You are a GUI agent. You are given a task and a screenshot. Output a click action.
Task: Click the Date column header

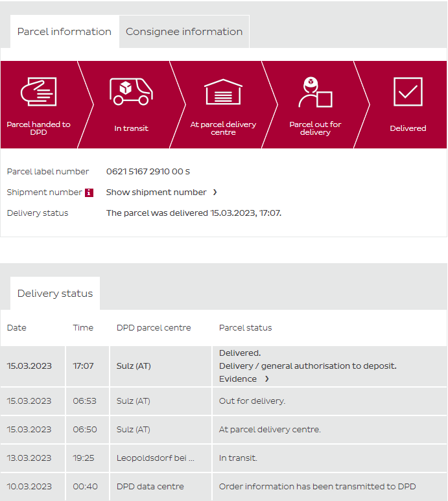point(17,328)
